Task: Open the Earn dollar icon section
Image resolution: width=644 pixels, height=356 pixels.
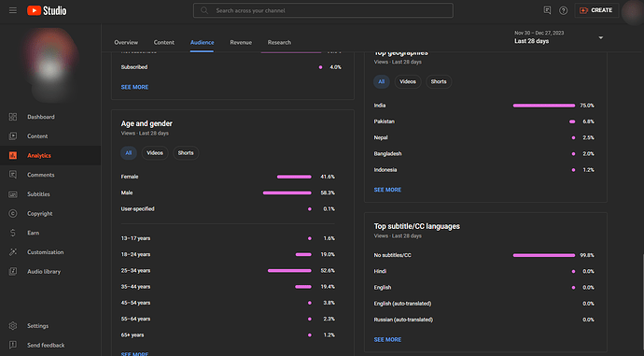Action: [13, 233]
